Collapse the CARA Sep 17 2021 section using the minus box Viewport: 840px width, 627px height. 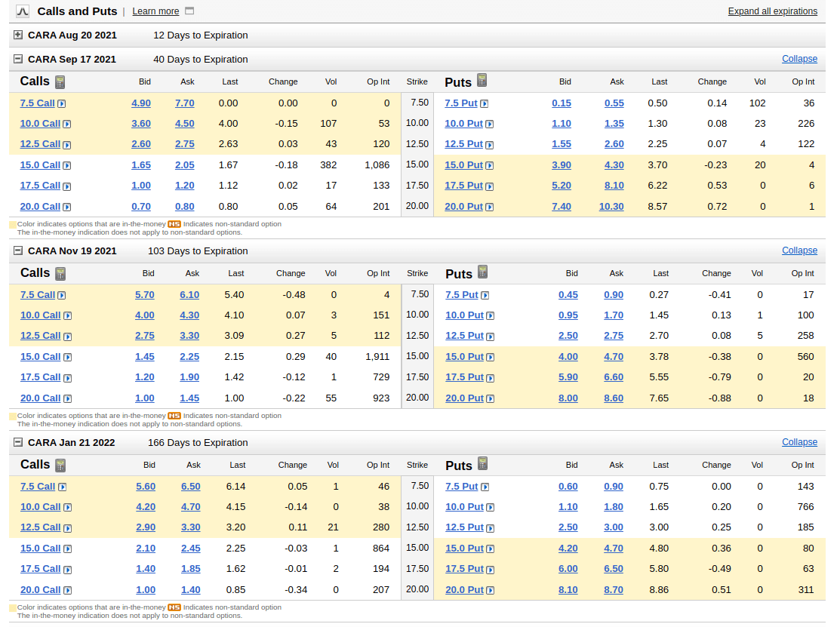click(x=18, y=59)
